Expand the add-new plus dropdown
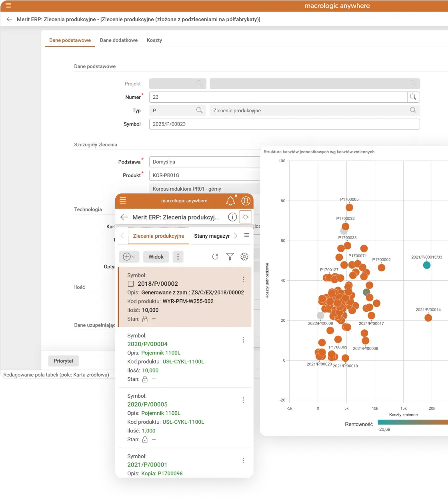Viewport: 448px width, 502px height. [x=129, y=257]
